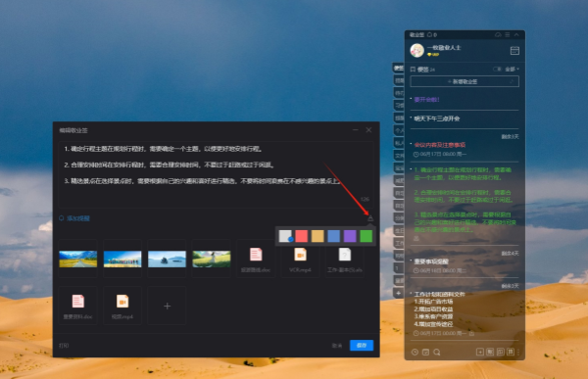Open the vertical dots more menu at bottom
Image resolution: width=588 pixels, height=379 pixels.
pyautogui.click(x=518, y=352)
